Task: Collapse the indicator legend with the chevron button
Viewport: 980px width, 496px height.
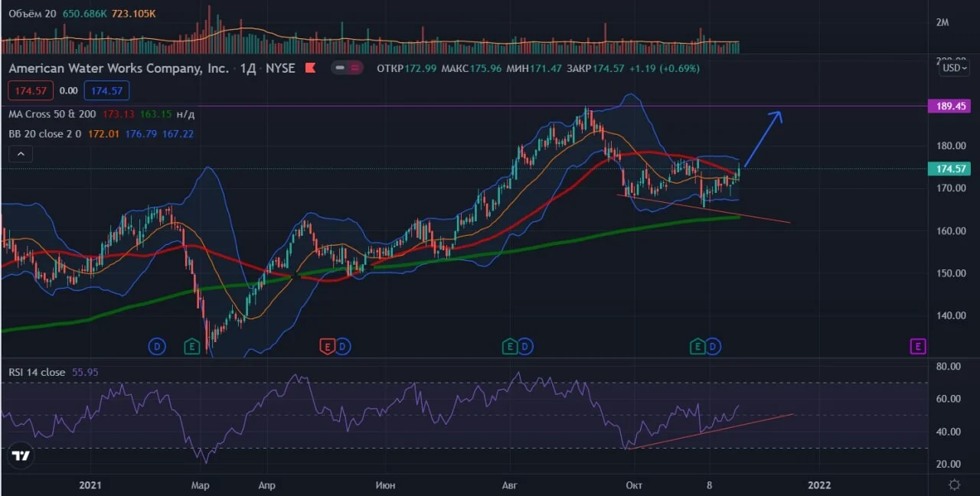Action: [21, 155]
